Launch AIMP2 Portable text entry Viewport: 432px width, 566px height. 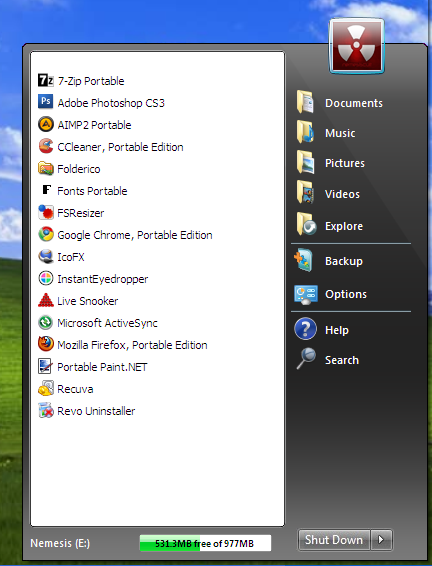94,125
